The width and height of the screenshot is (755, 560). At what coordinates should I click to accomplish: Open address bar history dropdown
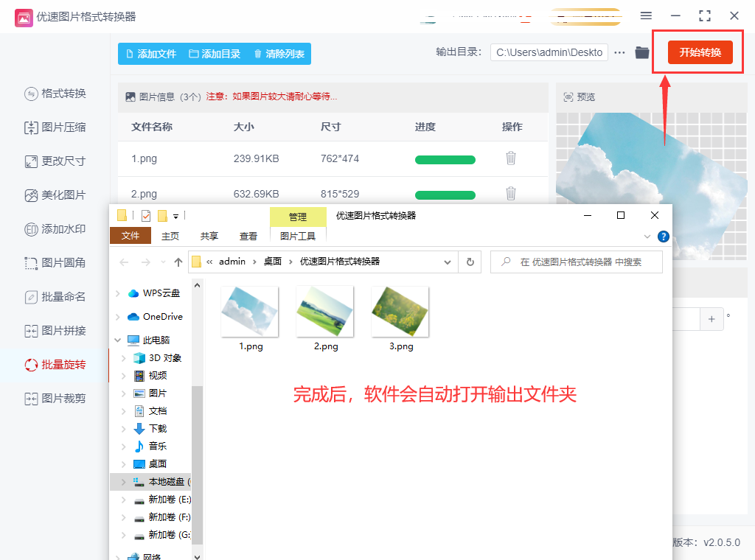point(448,262)
